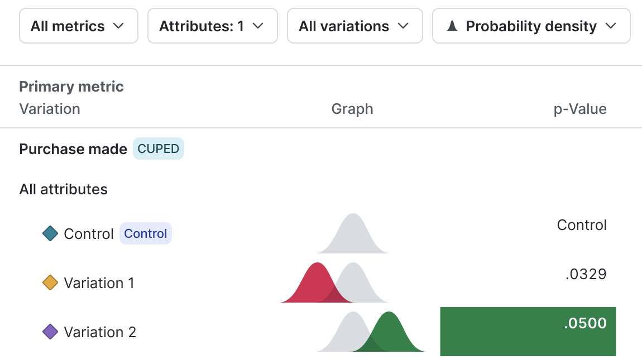Click the green highlighted .0500 p-Value cell
The width and height of the screenshot is (642, 364).
click(x=528, y=332)
